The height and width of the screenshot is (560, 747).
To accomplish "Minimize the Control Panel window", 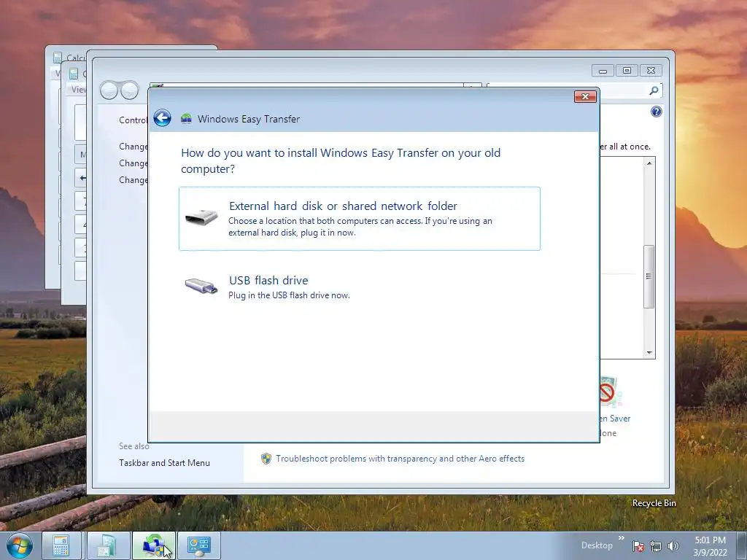I will click(603, 71).
